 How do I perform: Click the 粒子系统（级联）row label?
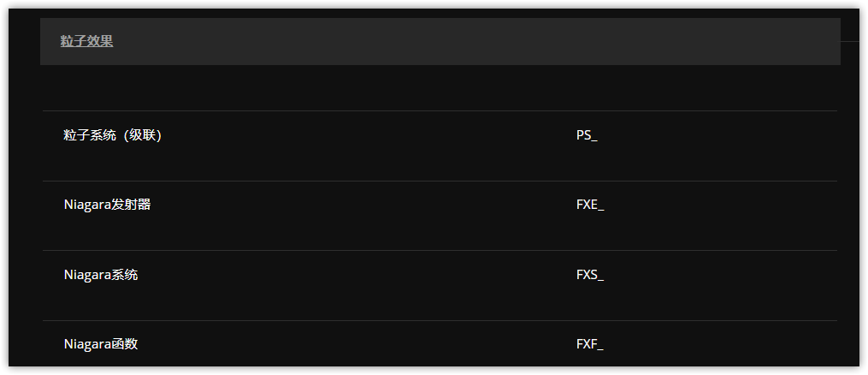tap(112, 135)
